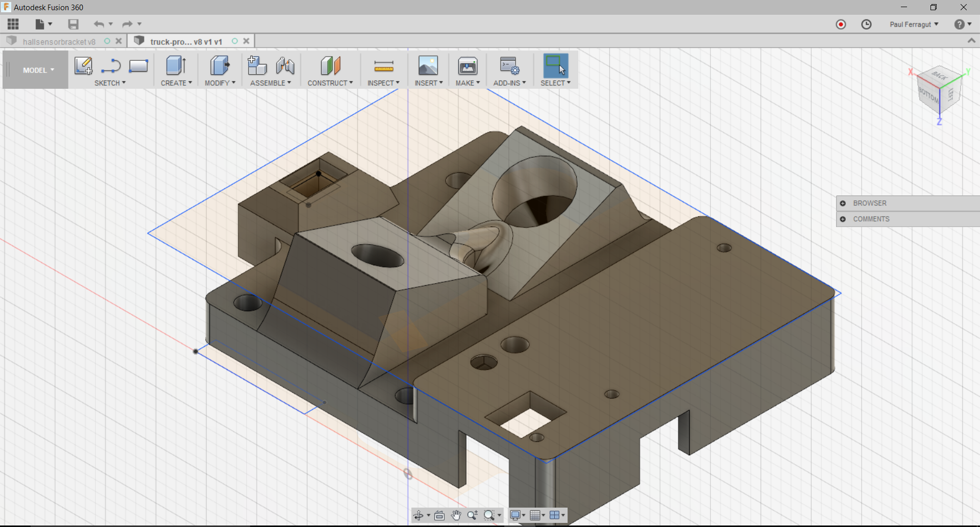This screenshot has width=980, height=527.
Task: Open Paul Ferragut account menu
Action: click(x=914, y=24)
